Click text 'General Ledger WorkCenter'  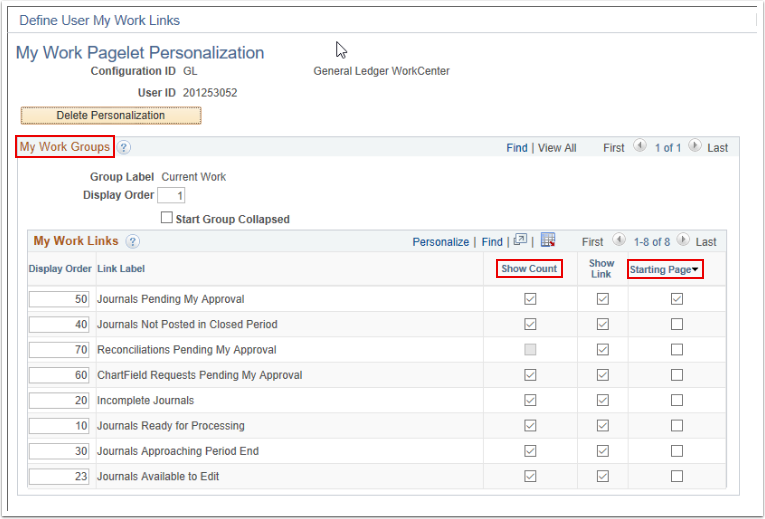(381, 71)
